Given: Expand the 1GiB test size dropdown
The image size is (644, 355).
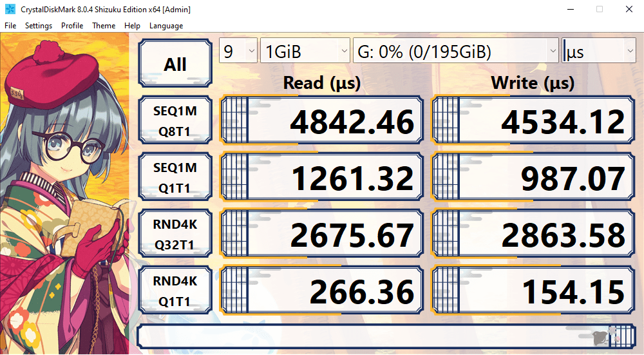Looking at the screenshot, I should click(x=305, y=50).
